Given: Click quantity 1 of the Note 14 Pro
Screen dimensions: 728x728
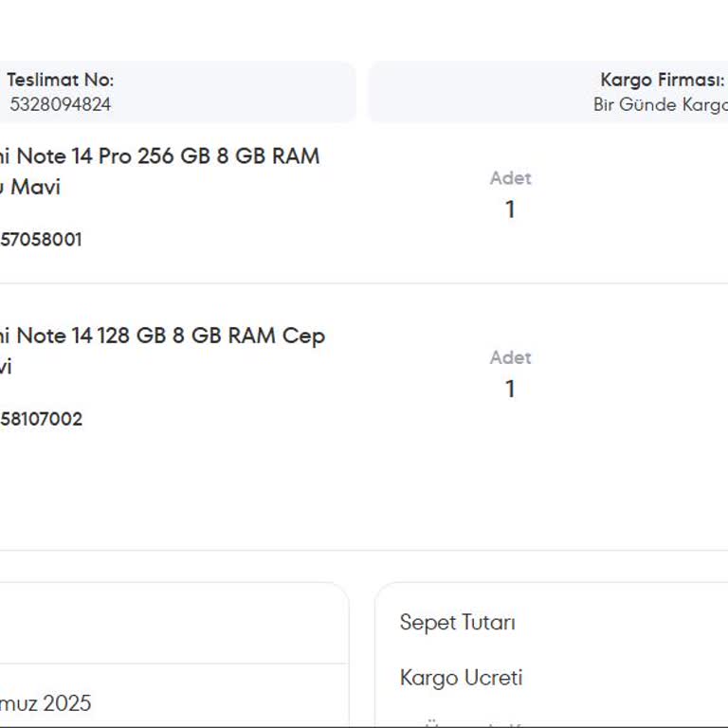Looking at the screenshot, I should point(510,209).
